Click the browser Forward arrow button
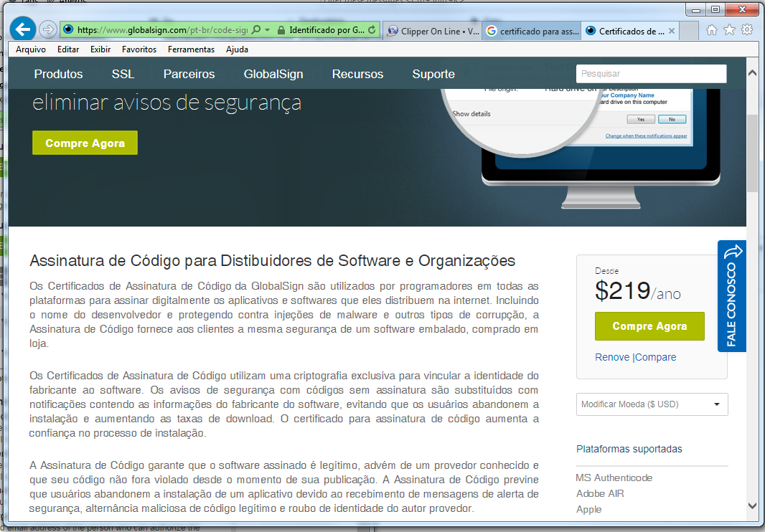Image resolution: width=765 pixels, height=532 pixels. pyautogui.click(x=48, y=29)
